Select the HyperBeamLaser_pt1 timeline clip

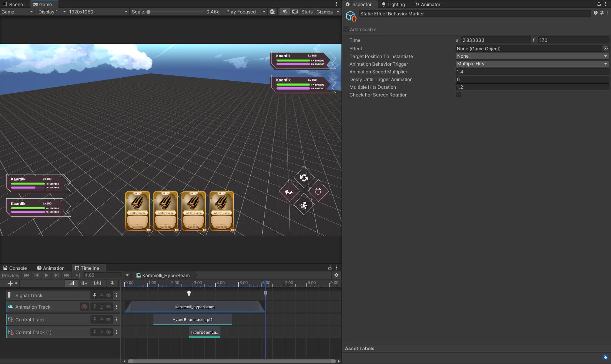pos(193,319)
